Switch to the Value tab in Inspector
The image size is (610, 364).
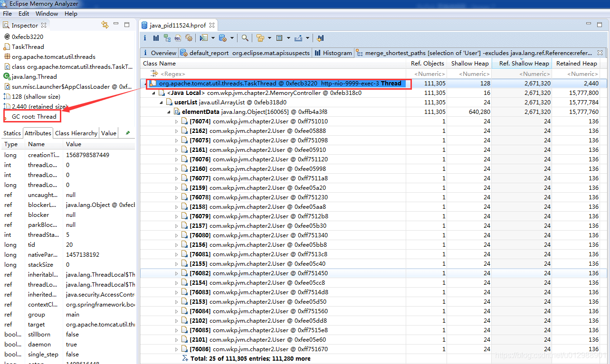(109, 133)
